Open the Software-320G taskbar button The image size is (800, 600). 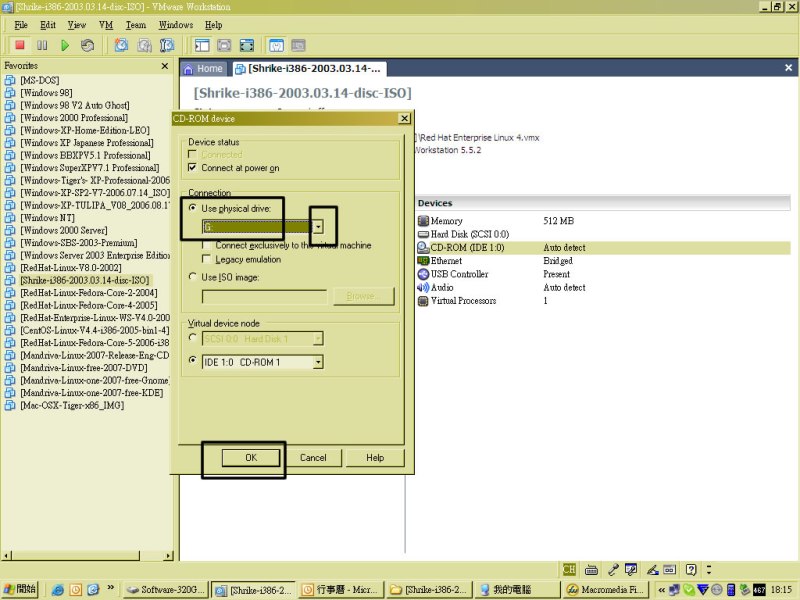(x=167, y=590)
